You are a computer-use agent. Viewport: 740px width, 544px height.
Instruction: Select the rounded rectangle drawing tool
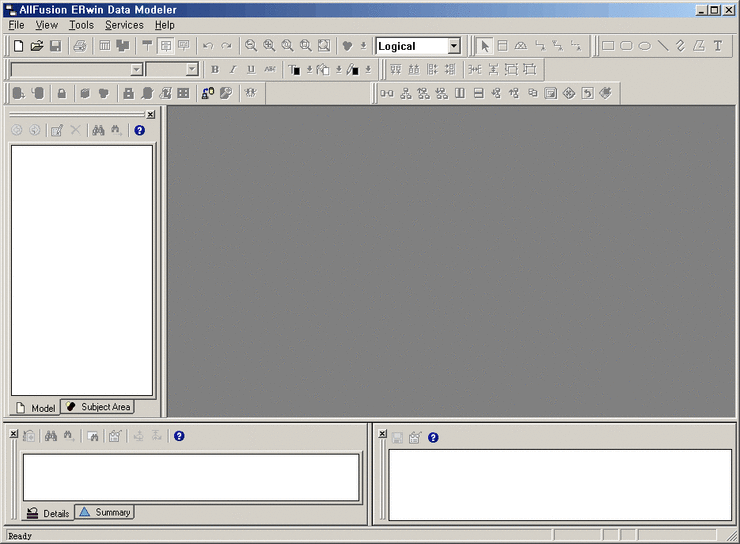coord(626,46)
